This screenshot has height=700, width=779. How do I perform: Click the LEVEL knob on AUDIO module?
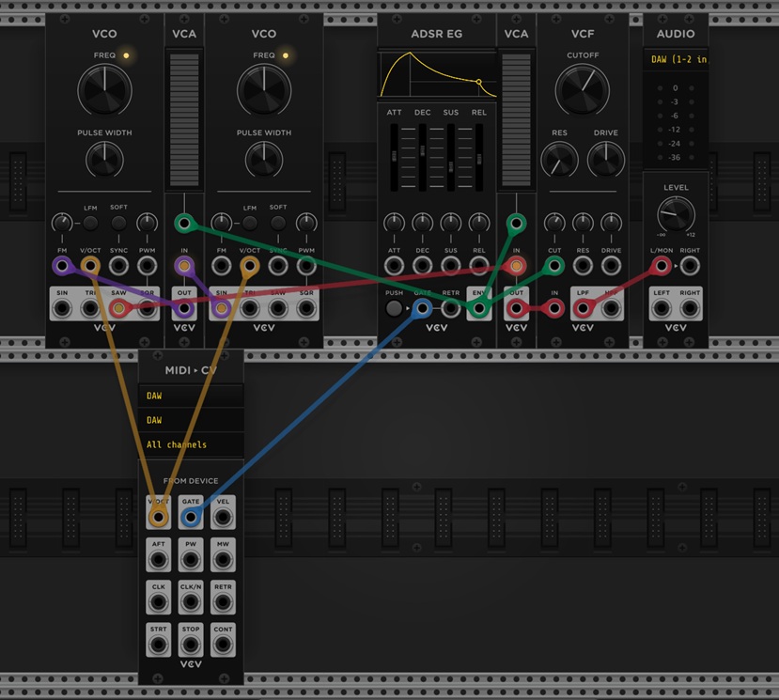pos(676,213)
